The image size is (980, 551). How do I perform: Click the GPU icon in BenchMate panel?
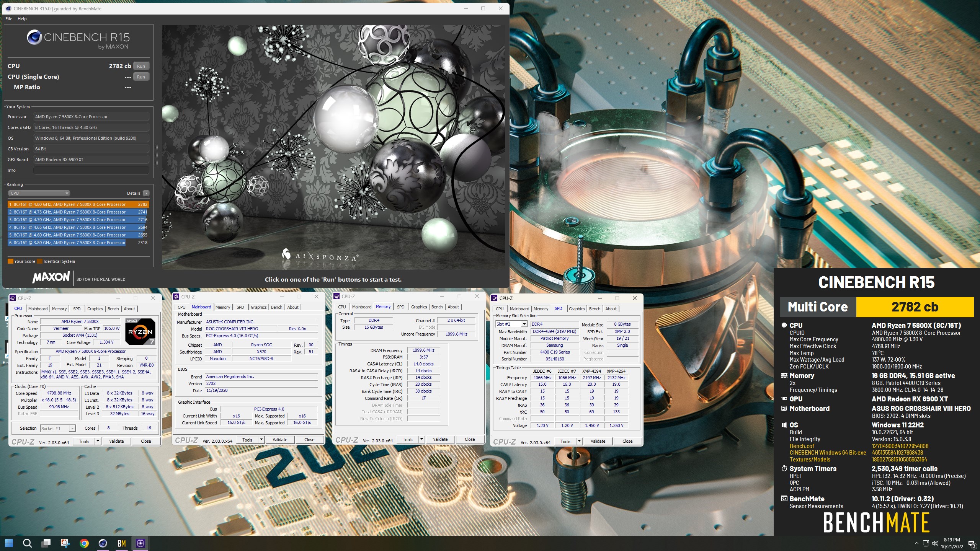(784, 399)
